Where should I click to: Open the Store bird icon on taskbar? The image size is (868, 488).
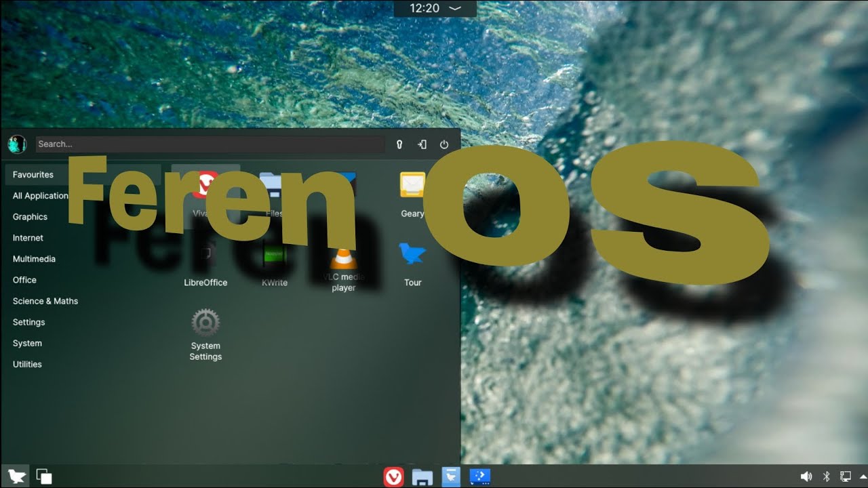point(451,477)
